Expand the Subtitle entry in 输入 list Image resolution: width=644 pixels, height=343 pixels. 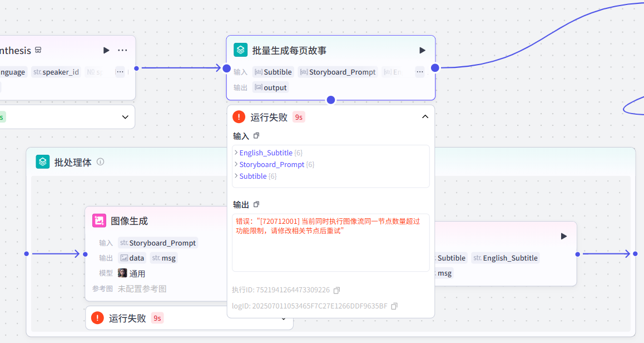tap(236, 176)
